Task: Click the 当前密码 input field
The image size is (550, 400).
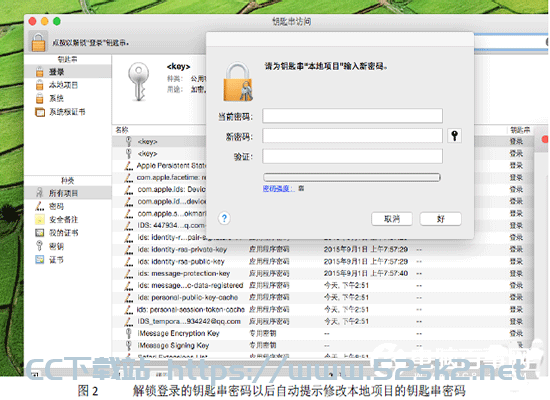Action: [352, 116]
